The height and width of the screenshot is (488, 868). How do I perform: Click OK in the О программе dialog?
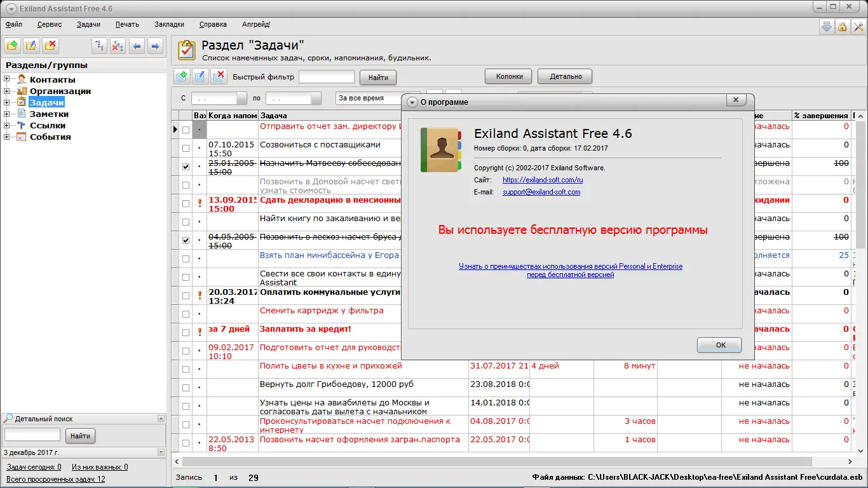tap(720, 345)
